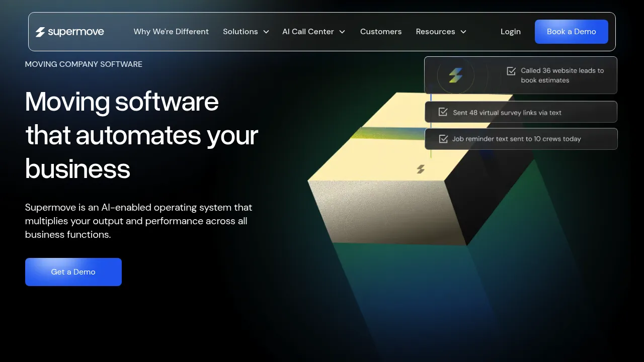The width and height of the screenshot is (644, 362).
Task: Click the small Supermove logo on the box
Action: point(421,169)
